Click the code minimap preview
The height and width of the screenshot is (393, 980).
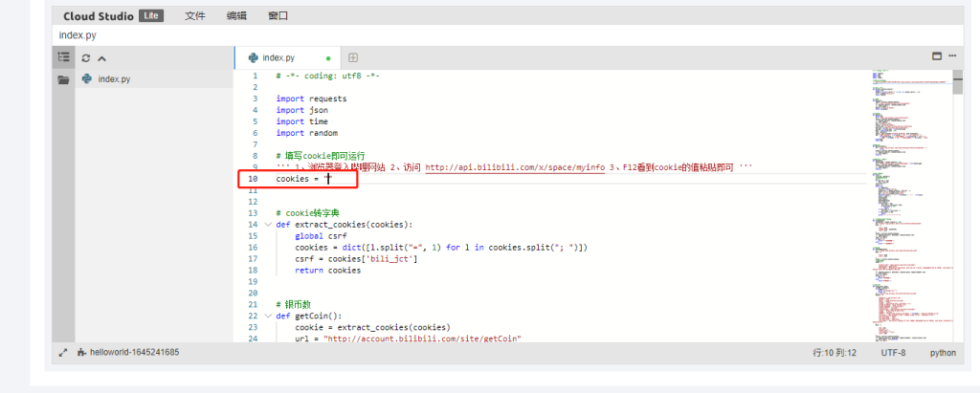coord(912,207)
